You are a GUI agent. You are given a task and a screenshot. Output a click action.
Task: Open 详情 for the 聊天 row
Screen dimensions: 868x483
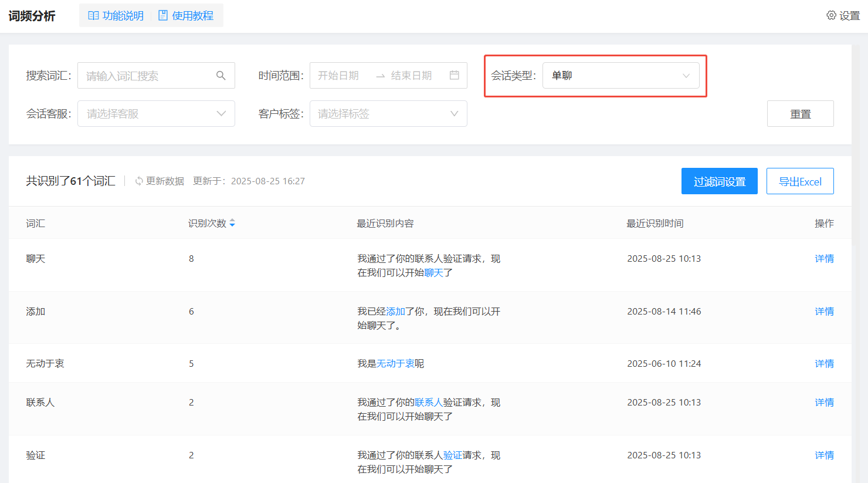[x=824, y=259]
